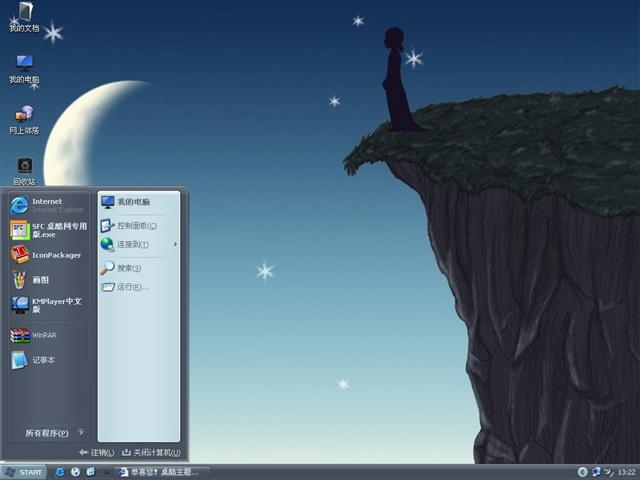Open 网上邻居 on the desktop

click(24, 118)
